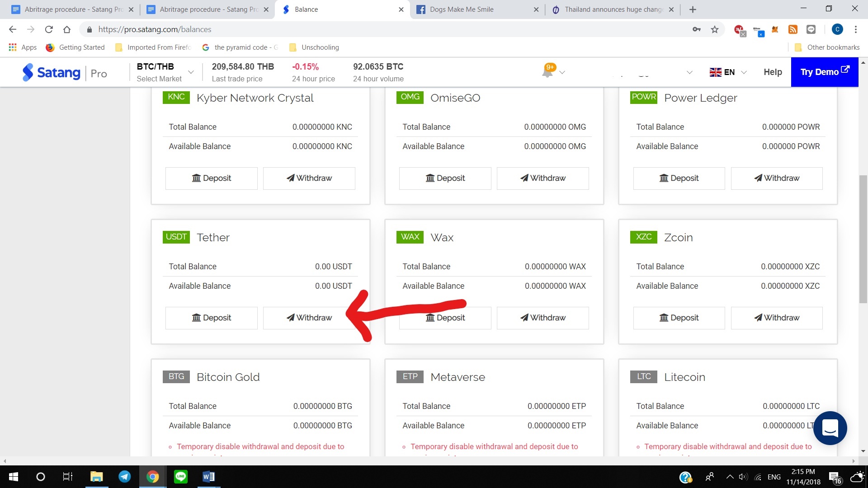Open Telegram from the taskbar
Viewport: 868px width, 488px height.
click(125, 476)
